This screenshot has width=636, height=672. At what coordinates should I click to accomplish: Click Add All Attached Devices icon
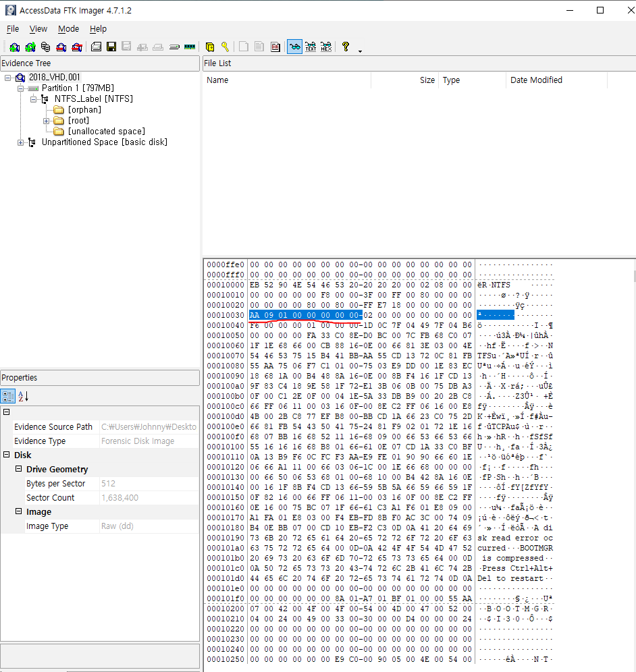pyautogui.click(x=30, y=47)
